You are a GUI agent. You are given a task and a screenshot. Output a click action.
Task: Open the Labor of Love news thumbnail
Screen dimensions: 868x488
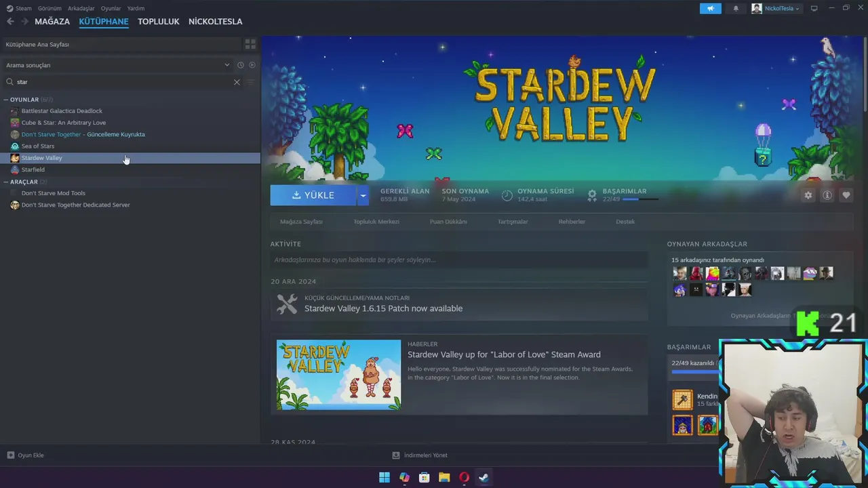[338, 375]
